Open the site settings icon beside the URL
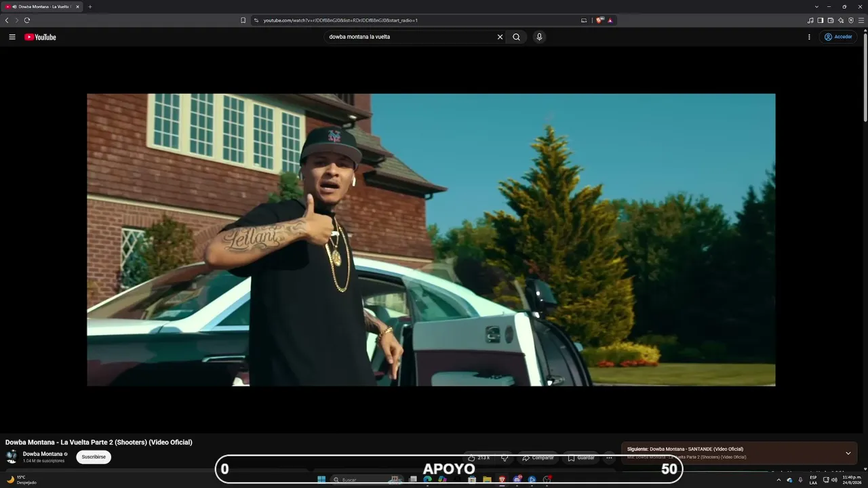 (256, 20)
